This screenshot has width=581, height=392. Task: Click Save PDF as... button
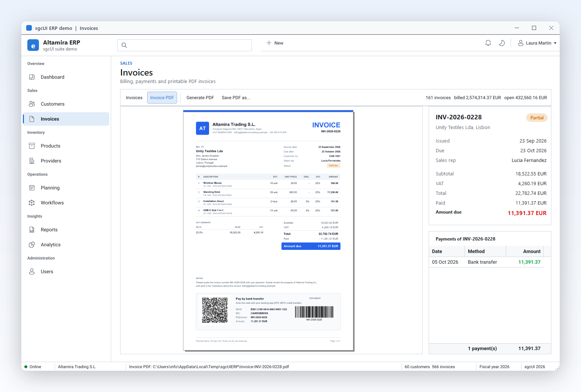pos(236,98)
